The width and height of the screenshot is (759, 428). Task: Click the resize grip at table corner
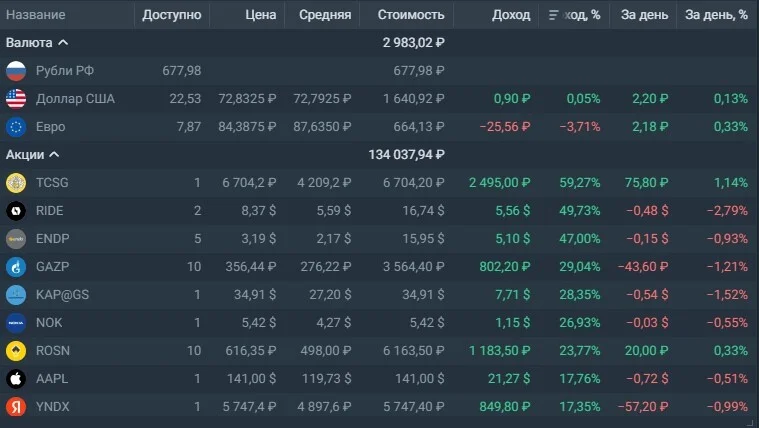click(751, 423)
